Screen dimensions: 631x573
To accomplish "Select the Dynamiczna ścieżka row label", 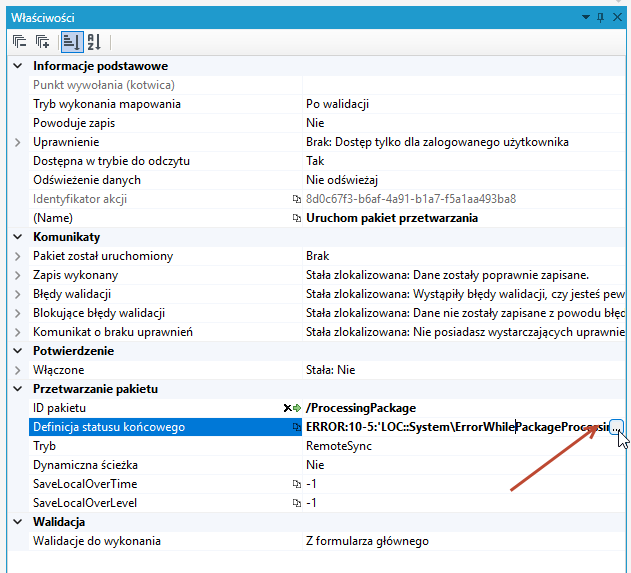I will pyautogui.click(x=85, y=465).
